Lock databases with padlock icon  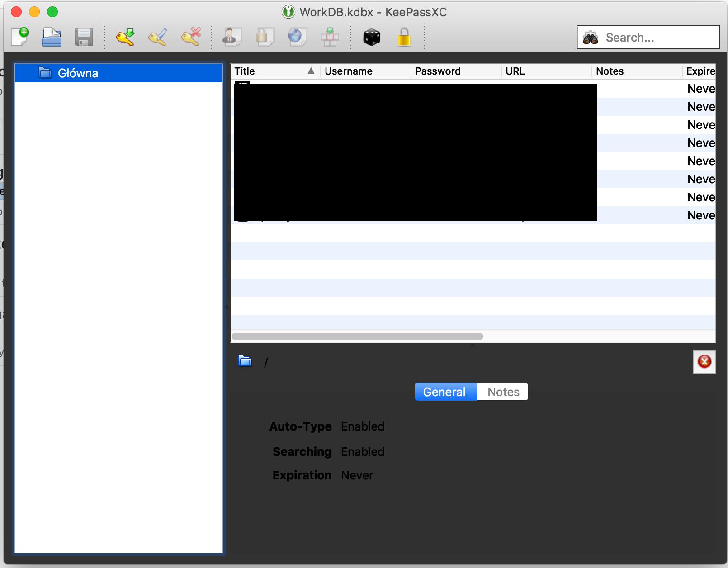(404, 37)
